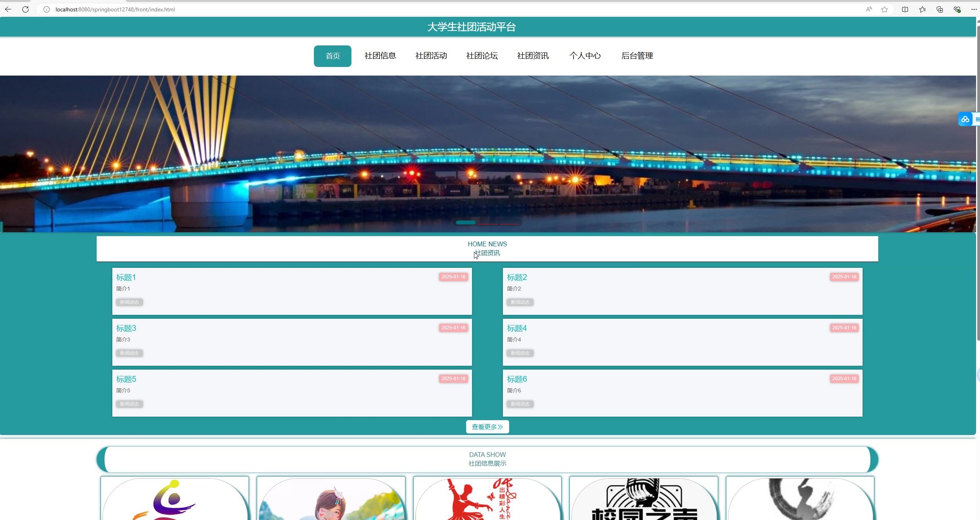Add page to favorites with star icon
This screenshot has width=980, height=520.
(x=885, y=9)
